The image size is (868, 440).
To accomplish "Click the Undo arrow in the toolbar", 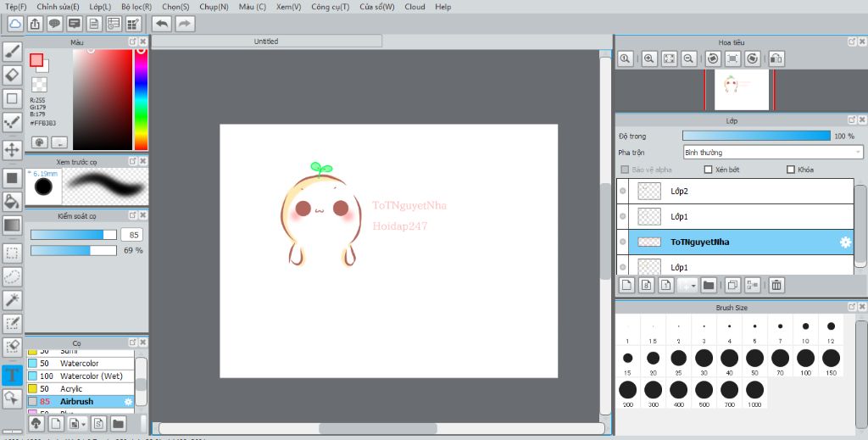I will [x=161, y=24].
